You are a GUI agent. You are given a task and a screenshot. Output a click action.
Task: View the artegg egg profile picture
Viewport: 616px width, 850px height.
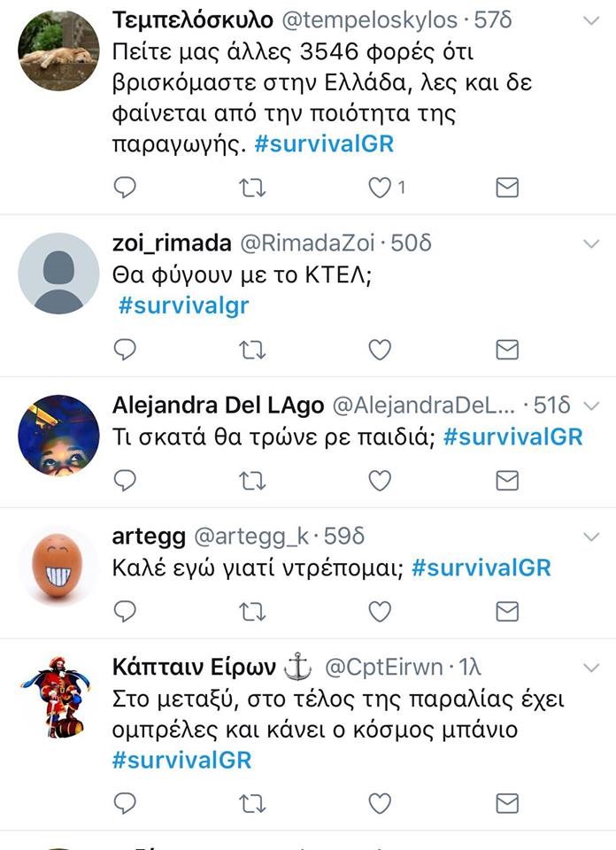tap(58, 567)
